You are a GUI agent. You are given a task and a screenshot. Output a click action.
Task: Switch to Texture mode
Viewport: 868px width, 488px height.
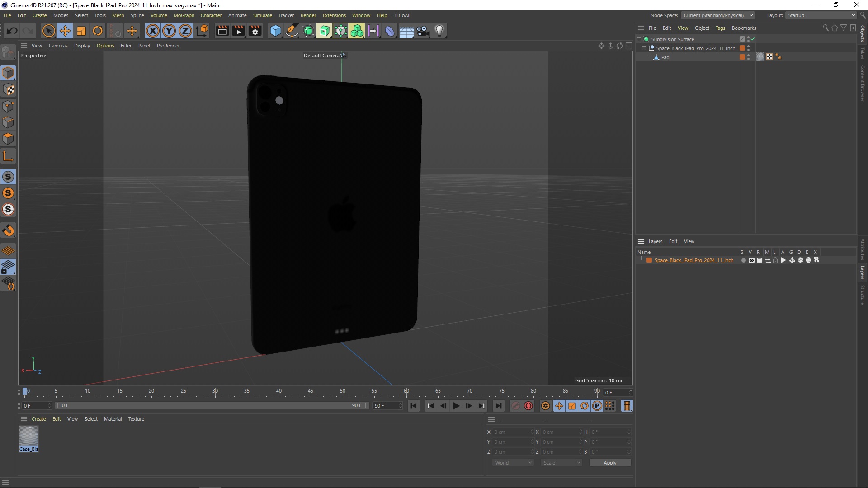8,89
